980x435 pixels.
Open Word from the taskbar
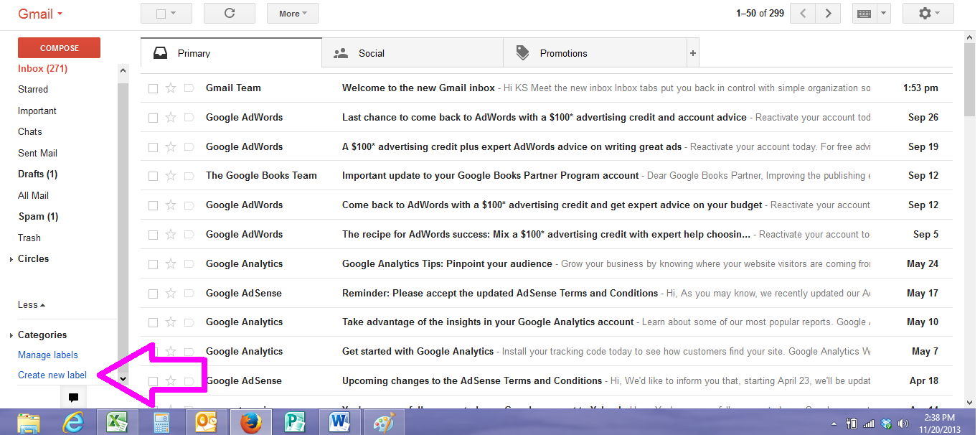tap(339, 423)
